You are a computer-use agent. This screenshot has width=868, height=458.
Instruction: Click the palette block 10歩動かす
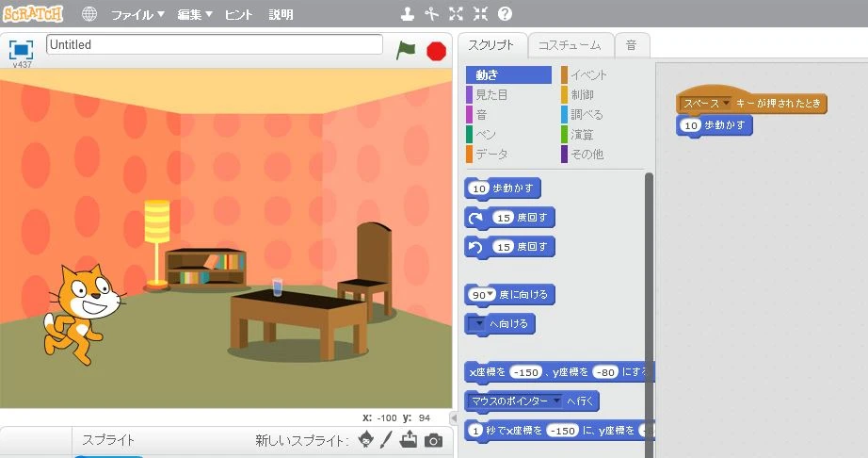pyautogui.click(x=503, y=188)
